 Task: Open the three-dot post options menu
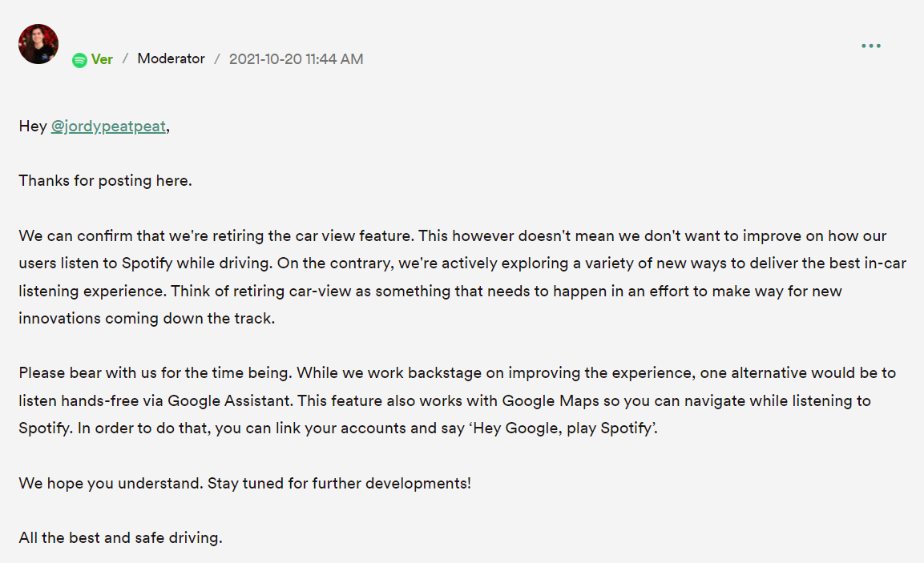871,46
